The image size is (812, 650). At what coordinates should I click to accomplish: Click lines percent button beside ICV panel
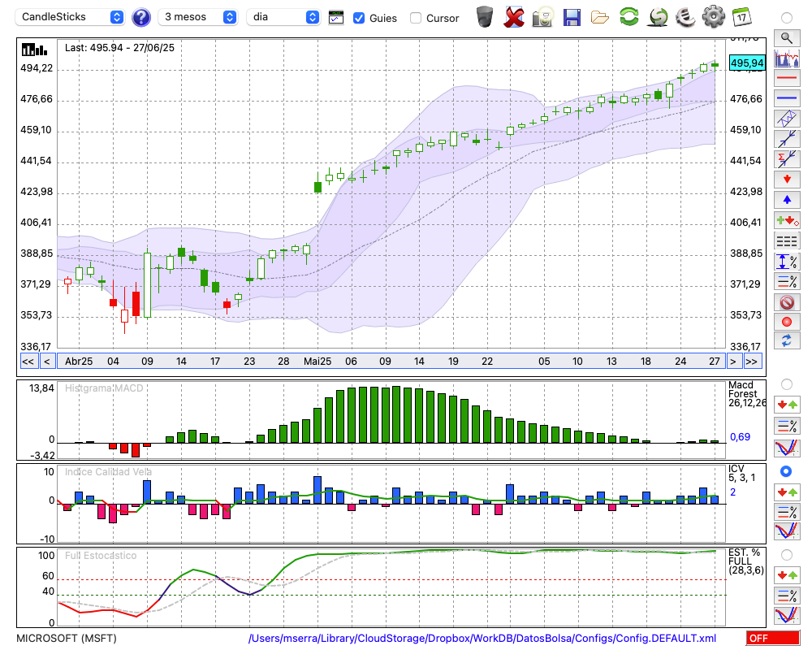pyautogui.click(x=787, y=512)
